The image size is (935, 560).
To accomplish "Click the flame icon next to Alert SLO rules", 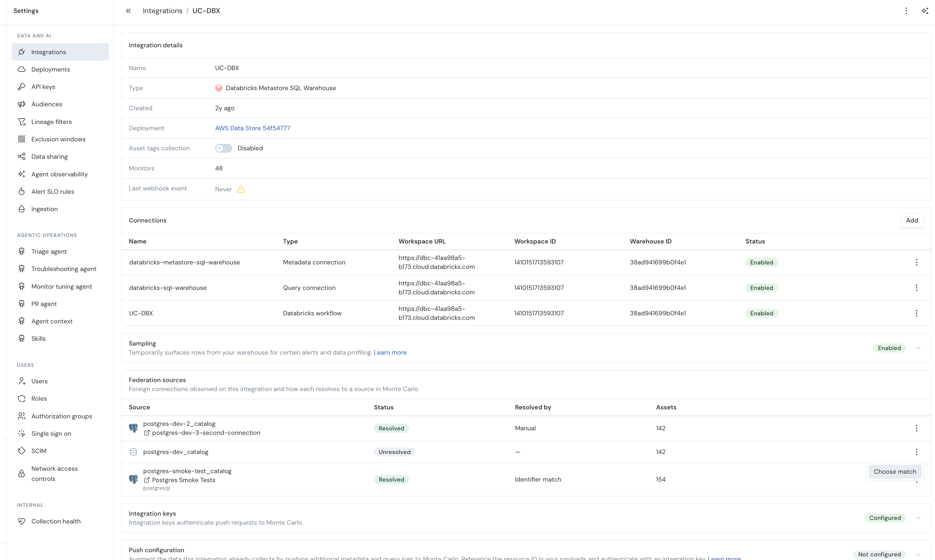I will point(22,192).
